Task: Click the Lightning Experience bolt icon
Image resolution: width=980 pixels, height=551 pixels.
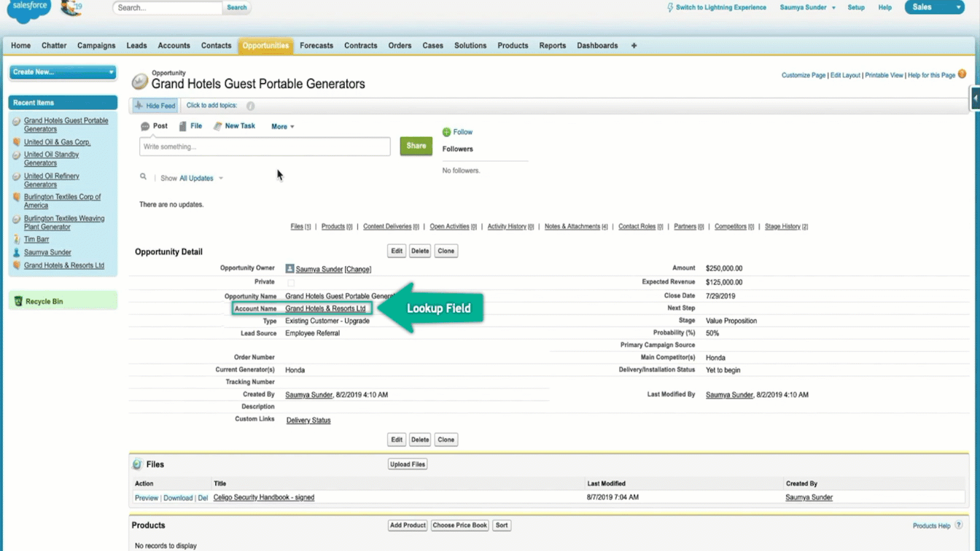Action: pos(670,7)
